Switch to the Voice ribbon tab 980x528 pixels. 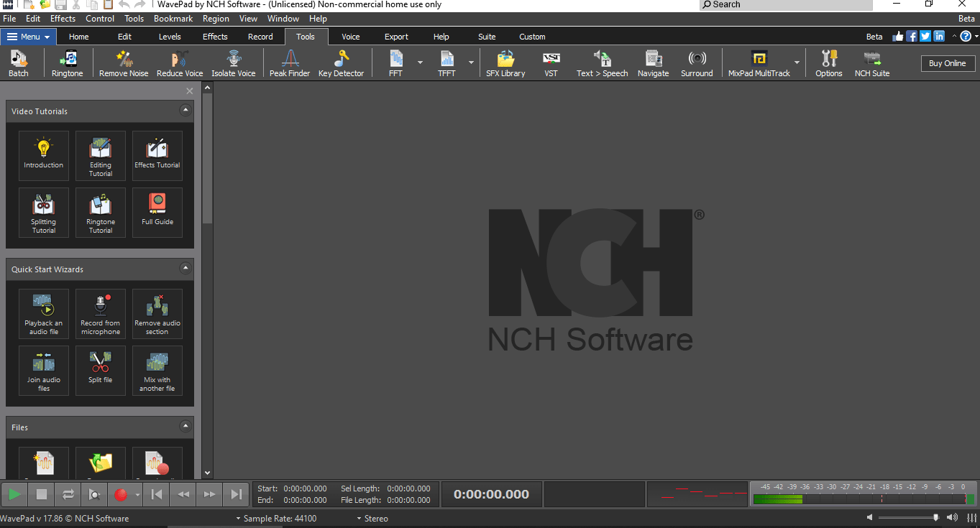coord(351,37)
